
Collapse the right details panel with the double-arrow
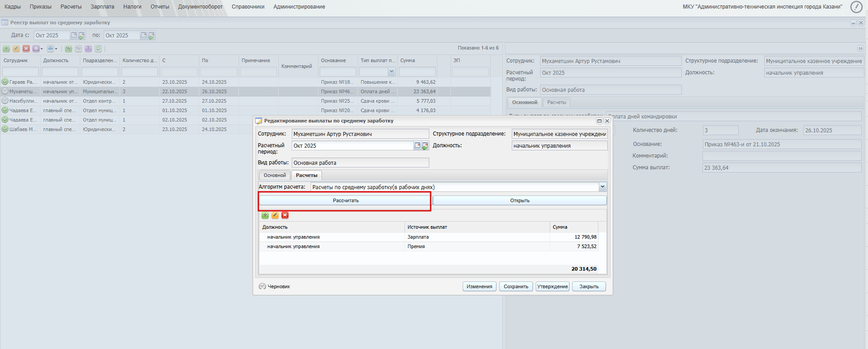point(860,48)
